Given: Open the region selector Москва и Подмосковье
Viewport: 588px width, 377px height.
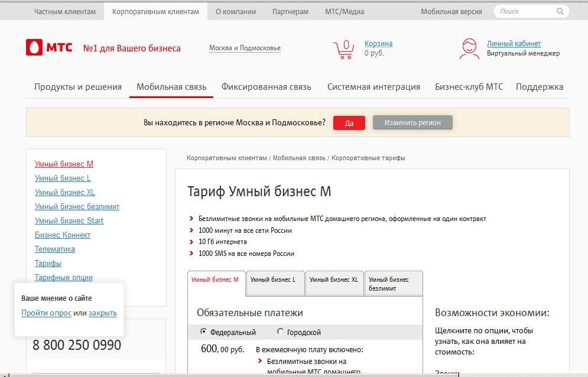Looking at the screenshot, I should point(245,48).
